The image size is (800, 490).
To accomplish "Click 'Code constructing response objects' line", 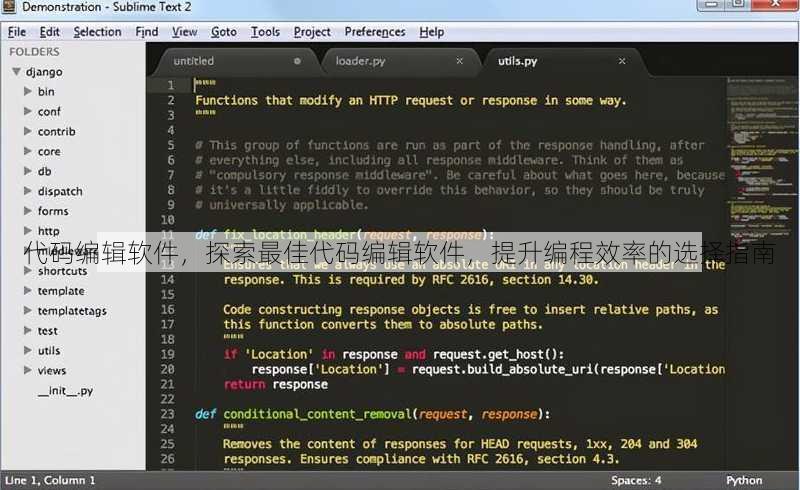I will tap(470, 310).
